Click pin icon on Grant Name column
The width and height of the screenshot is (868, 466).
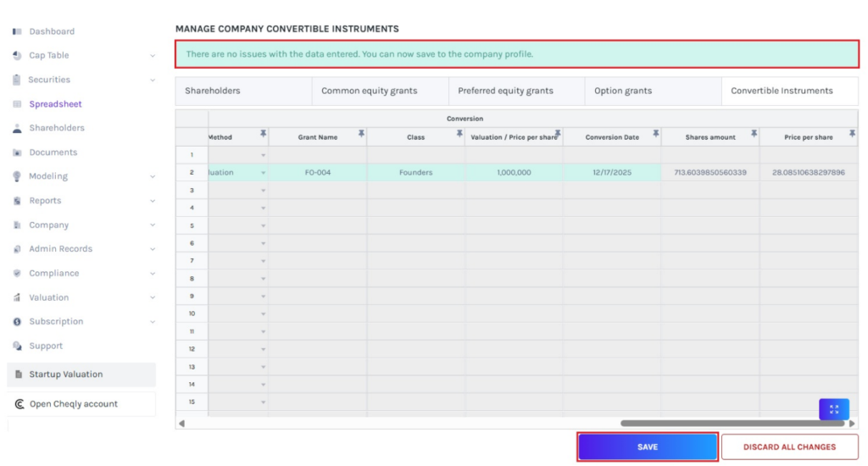(361, 134)
